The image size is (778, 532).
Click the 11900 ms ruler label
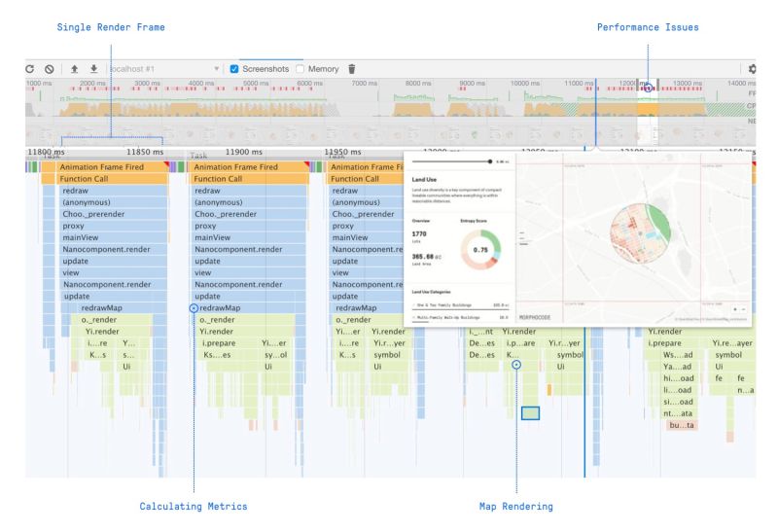tap(244, 152)
